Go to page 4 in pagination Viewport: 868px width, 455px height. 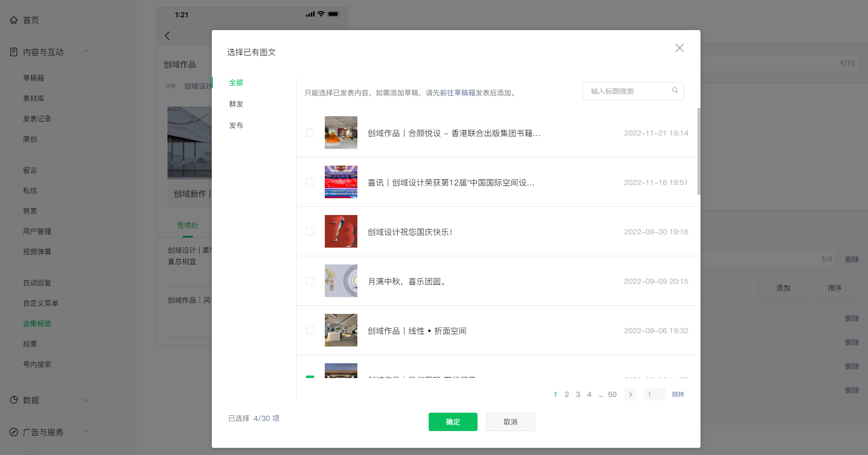[589, 394]
